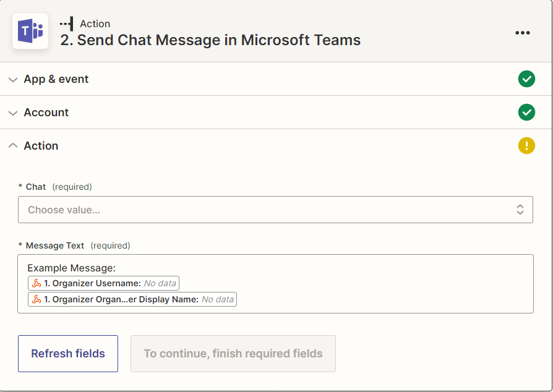Image resolution: width=553 pixels, height=392 pixels.
Task: Click the Microsoft Teams app icon
Action: pyautogui.click(x=30, y=31)
